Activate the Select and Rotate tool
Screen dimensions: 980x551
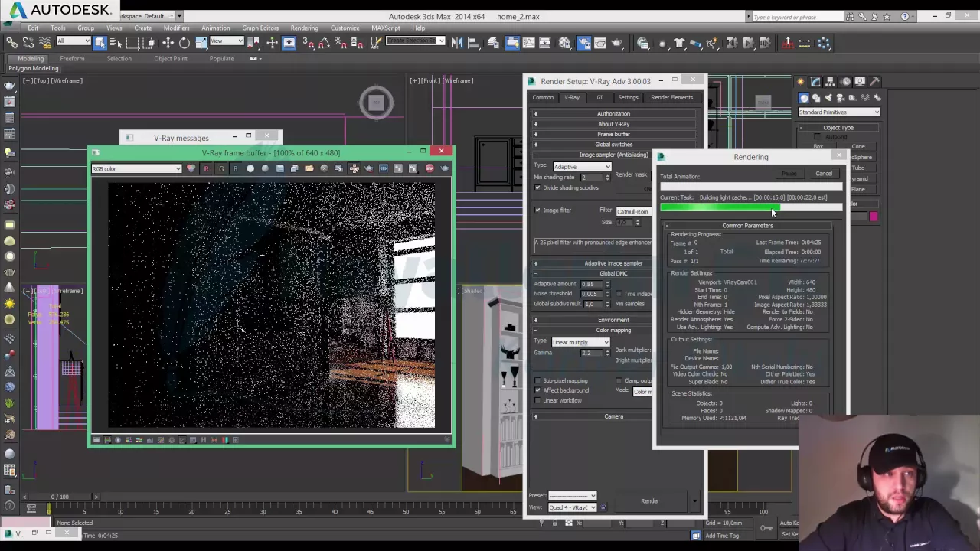(185, 43)
